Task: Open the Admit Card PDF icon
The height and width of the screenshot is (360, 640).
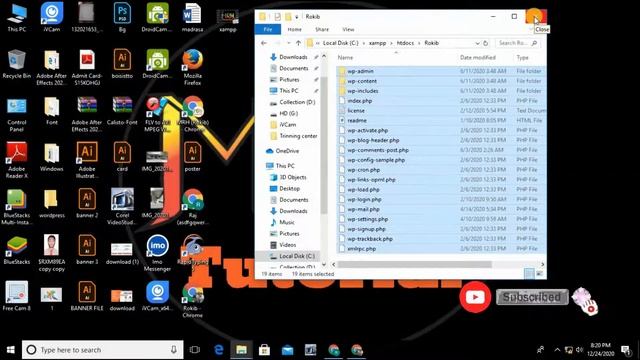Action: click(x=87, y=67)
